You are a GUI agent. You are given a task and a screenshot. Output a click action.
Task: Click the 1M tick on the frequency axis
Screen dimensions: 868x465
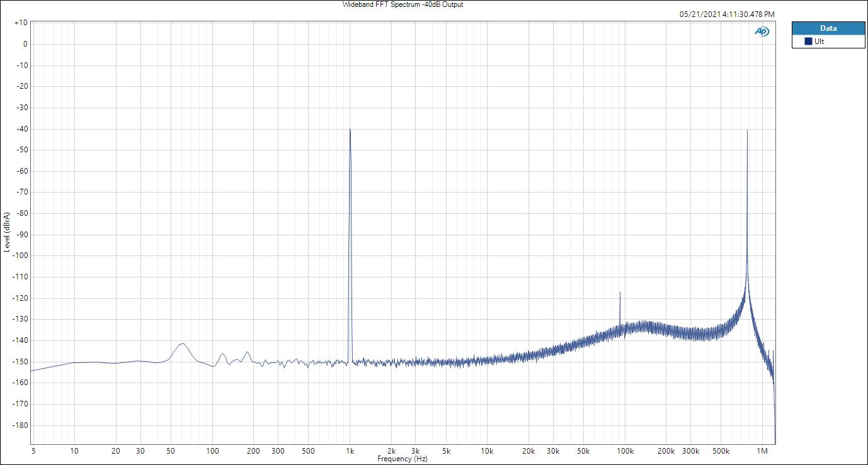point(762,451)
